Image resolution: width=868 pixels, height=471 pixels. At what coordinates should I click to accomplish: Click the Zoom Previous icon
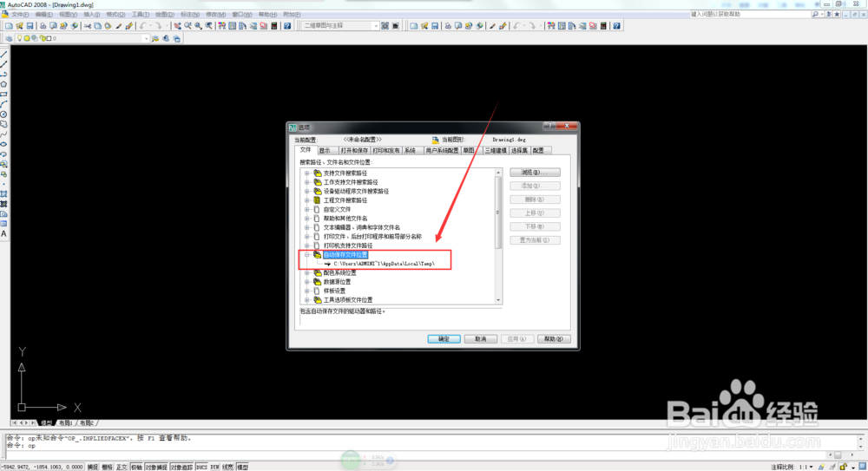[x=208, y=26]
